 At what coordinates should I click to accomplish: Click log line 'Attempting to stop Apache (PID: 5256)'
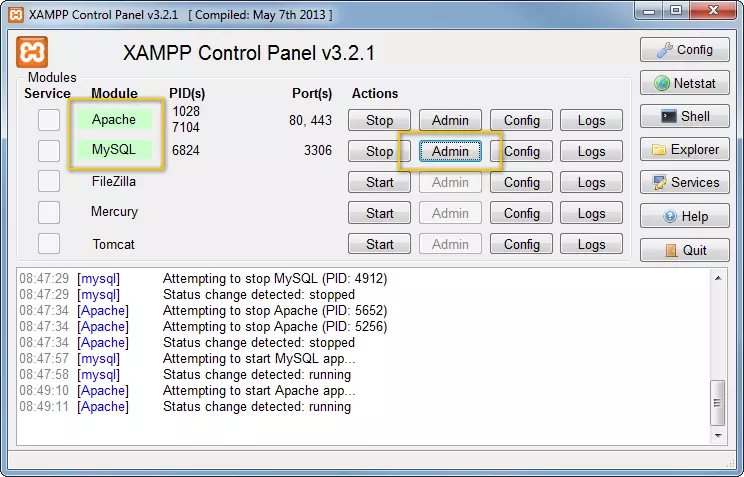tap(275, 327)
